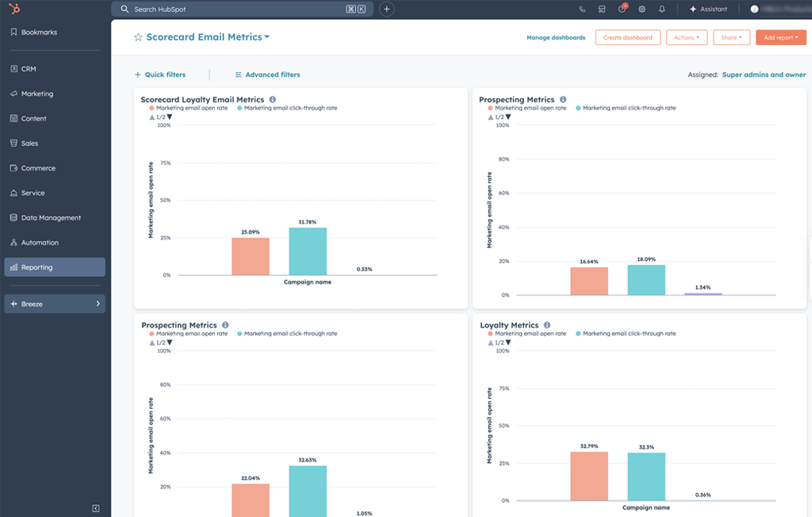Screen dimensions: 812x517
Task: Click the phone calling icon
Action: click(x=582, y=10)
